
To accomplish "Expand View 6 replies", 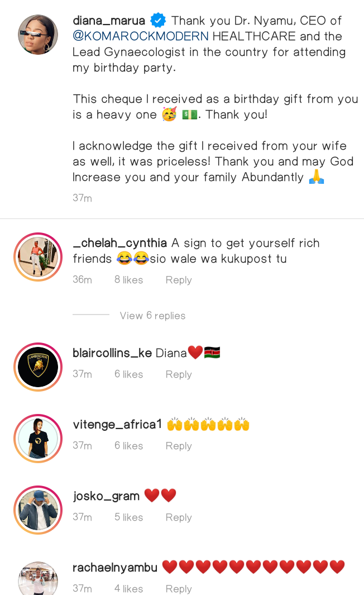I will pos(152,315).
